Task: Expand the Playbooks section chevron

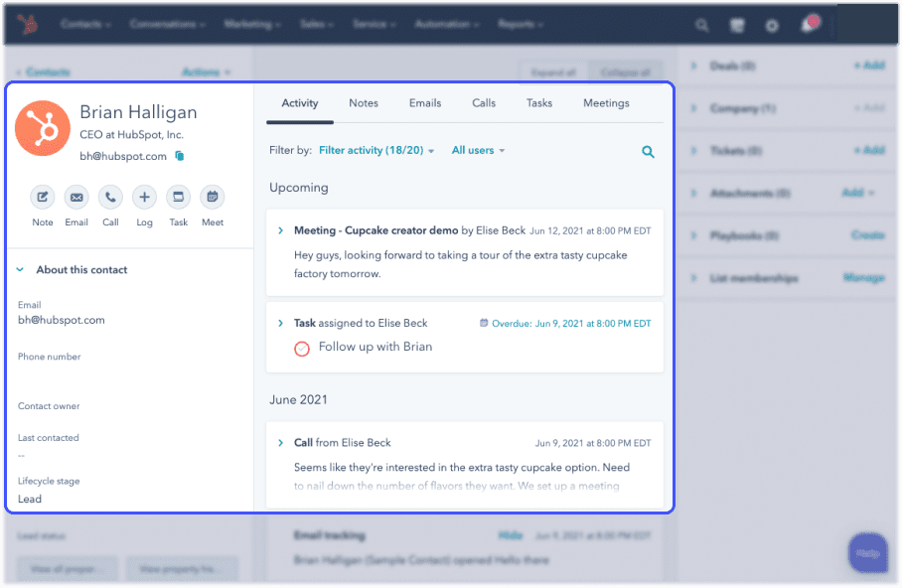Action: click(x=693, y=235)
